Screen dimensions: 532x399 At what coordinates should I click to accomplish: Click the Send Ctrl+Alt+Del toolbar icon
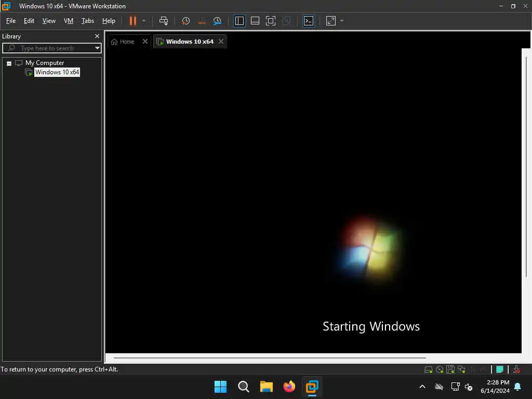click(x=164, y=21)
